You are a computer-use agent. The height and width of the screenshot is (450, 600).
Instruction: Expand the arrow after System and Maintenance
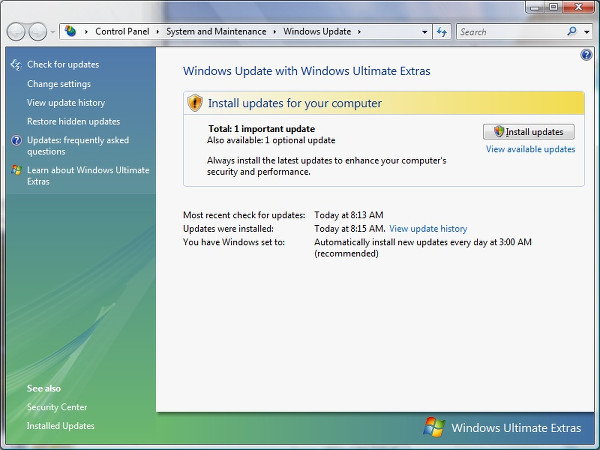click(274, 32)
